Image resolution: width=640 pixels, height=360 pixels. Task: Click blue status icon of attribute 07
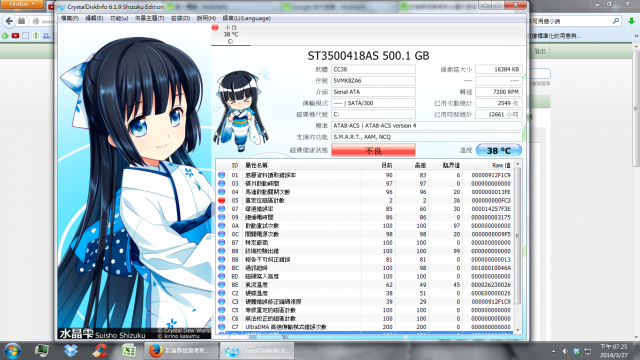222,209
